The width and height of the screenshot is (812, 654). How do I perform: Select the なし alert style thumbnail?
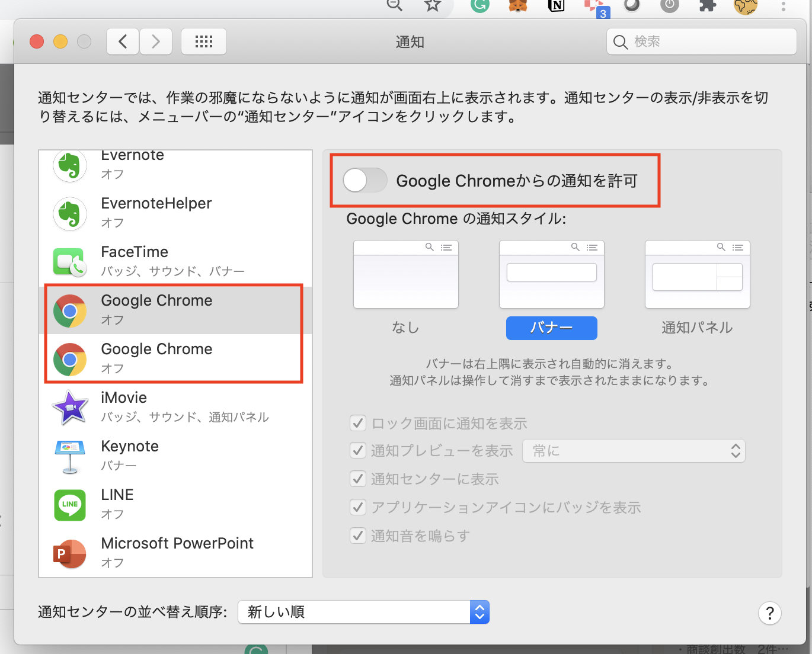tap(406, 274)
